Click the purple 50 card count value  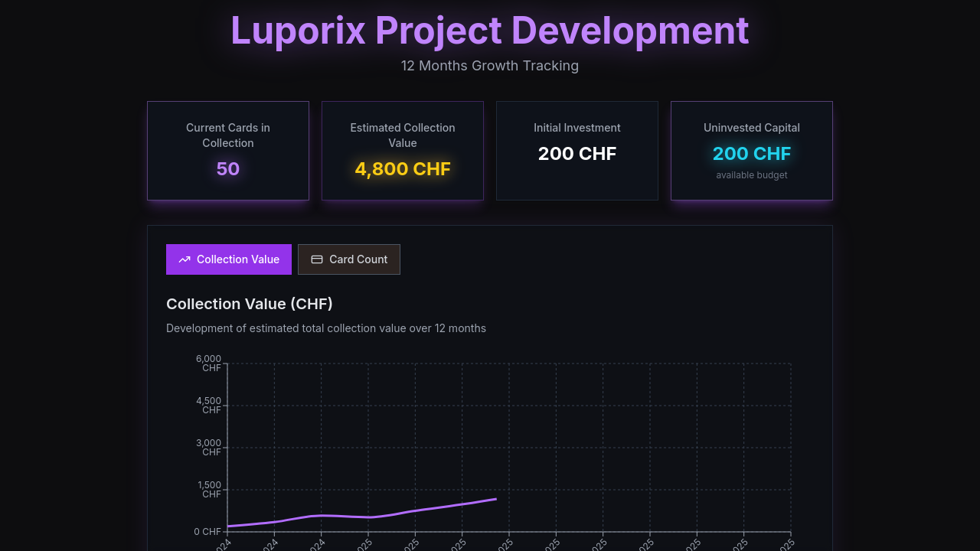pyautogui.click(x=228, y=169)
